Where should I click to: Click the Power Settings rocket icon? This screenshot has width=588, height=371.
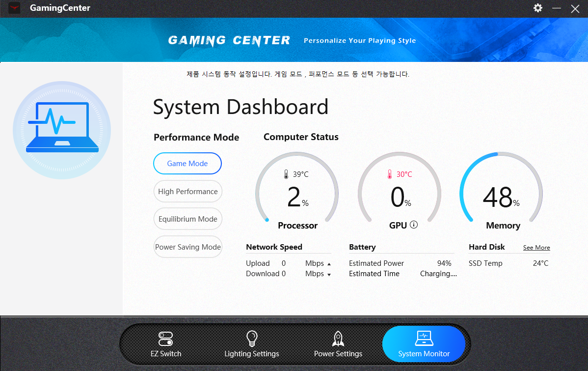(x=338, y=339)
